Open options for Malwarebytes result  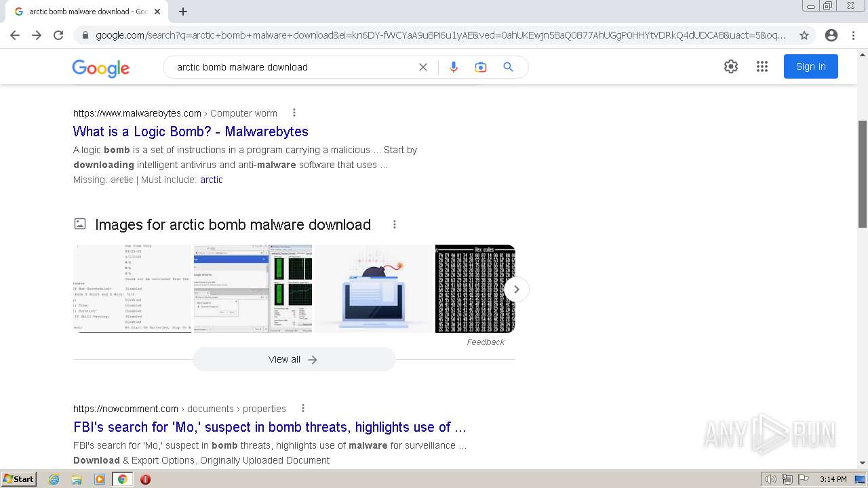(294, 113)
